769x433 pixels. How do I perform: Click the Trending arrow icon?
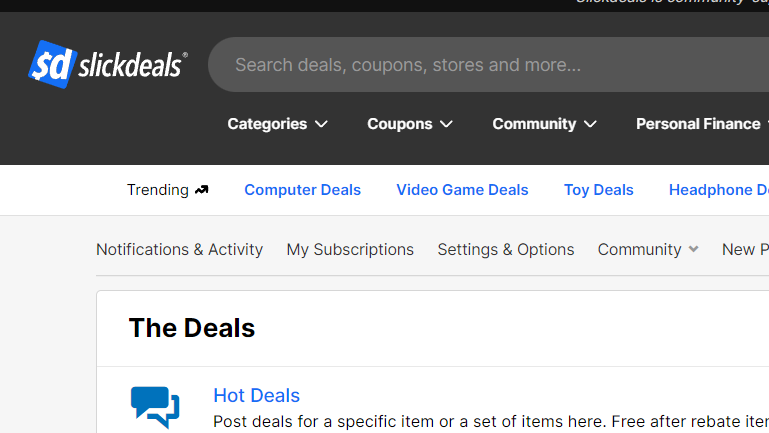coord(202,190)
